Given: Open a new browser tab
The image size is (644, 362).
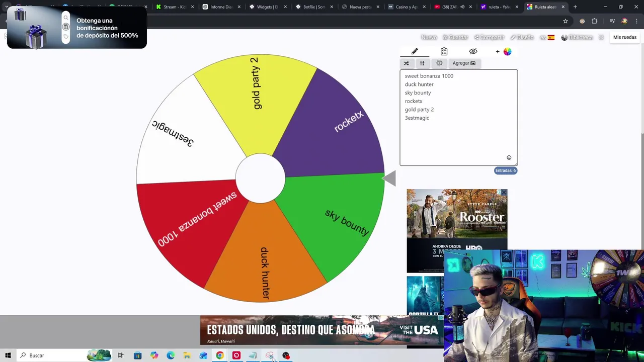Looking at the screenshot, I should pyautogui.click(x=575, y=7).
